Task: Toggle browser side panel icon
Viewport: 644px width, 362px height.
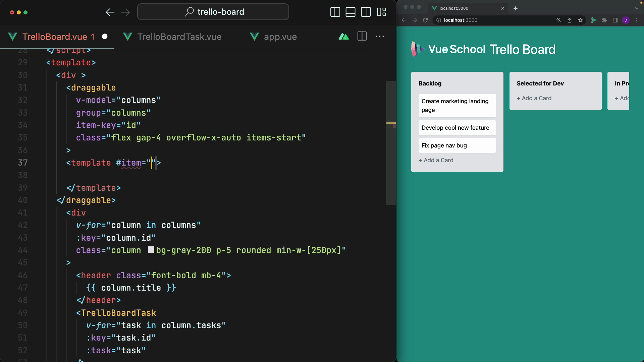Action: click(x=615, y=20)
